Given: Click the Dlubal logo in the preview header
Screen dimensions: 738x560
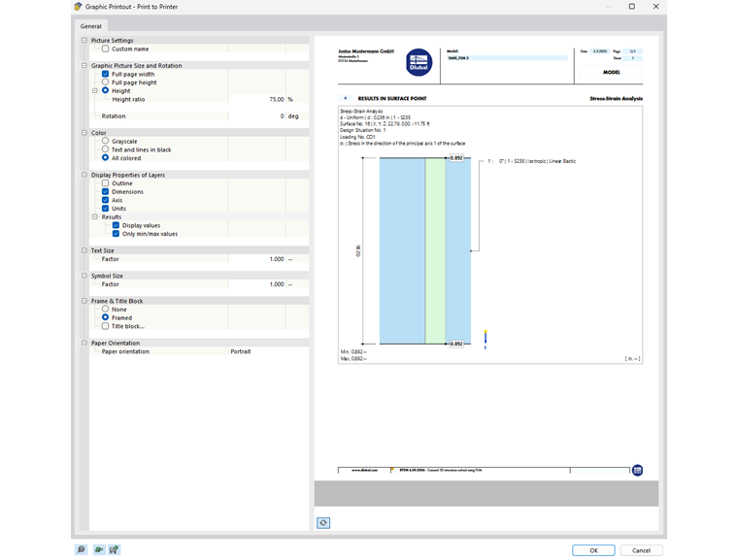Looking at the screenshot, I should (419, 62).
